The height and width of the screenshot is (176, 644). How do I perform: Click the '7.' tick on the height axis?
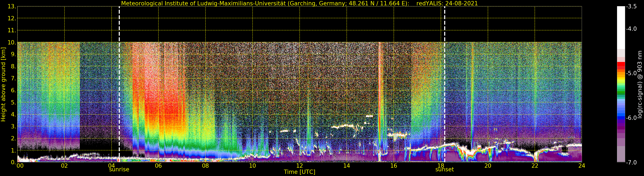pos(13,78)
